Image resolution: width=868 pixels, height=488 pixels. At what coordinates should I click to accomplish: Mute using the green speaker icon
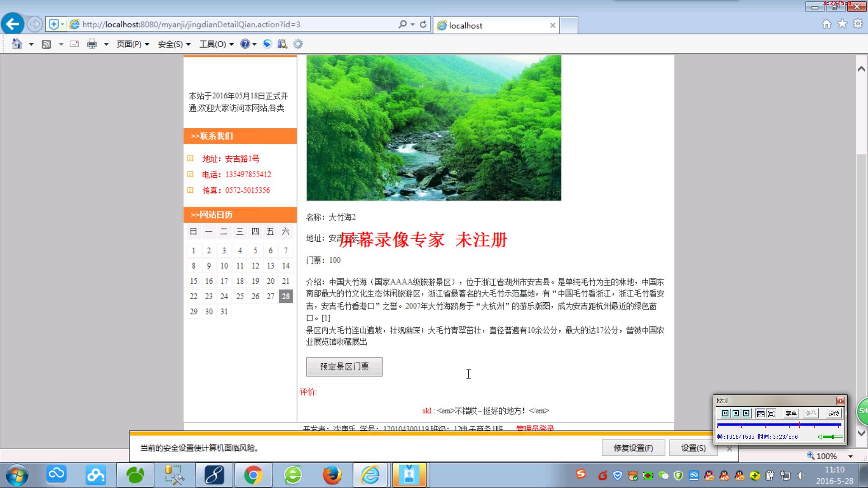tap(820, 437)
